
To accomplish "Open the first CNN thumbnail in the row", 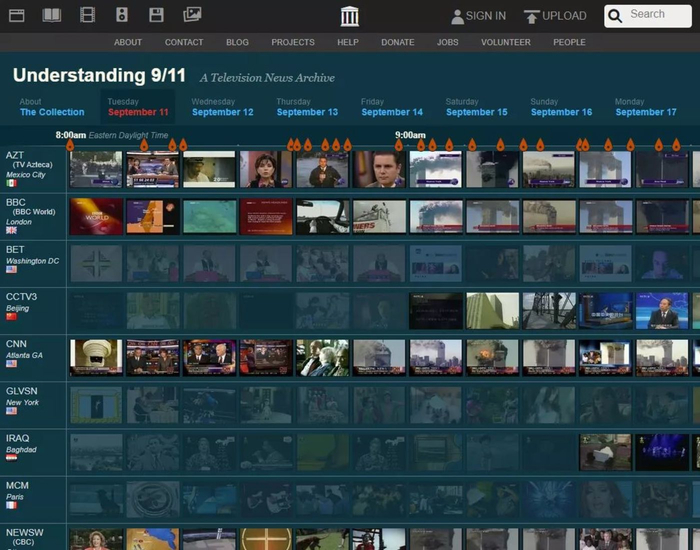I will click(x=96, y=357).
